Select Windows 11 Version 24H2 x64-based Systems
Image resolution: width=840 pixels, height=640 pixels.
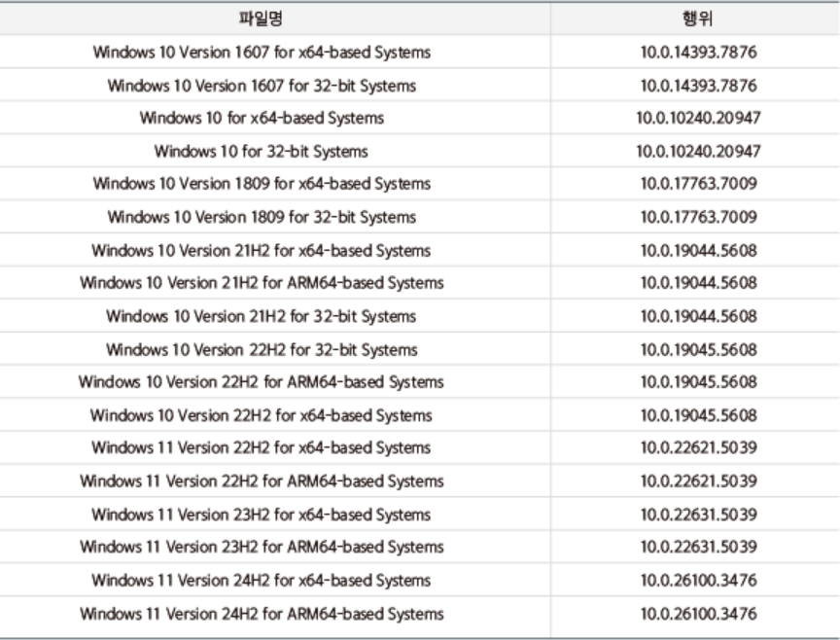(262, 581)
